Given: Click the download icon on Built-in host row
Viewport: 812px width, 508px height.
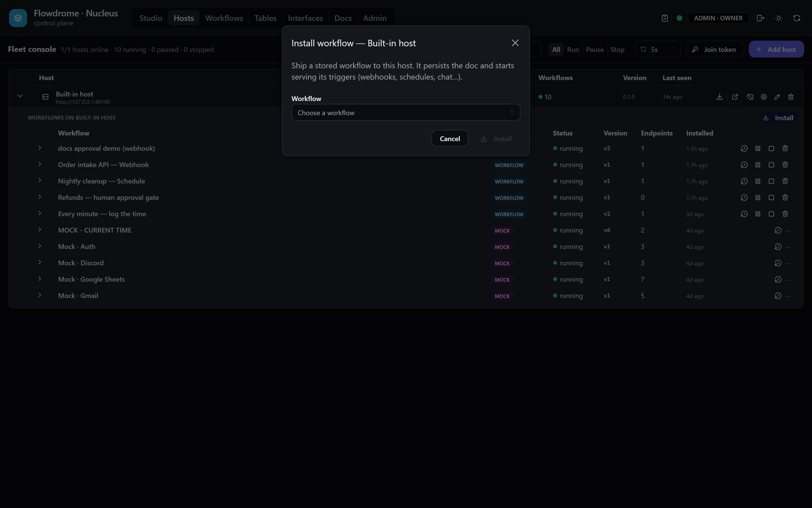Looking at the screenshot, I should click(x=720, y=97).
